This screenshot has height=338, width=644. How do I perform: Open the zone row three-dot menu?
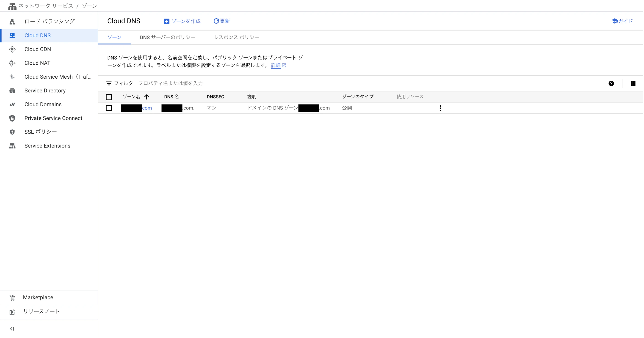(x=440, y=108)
